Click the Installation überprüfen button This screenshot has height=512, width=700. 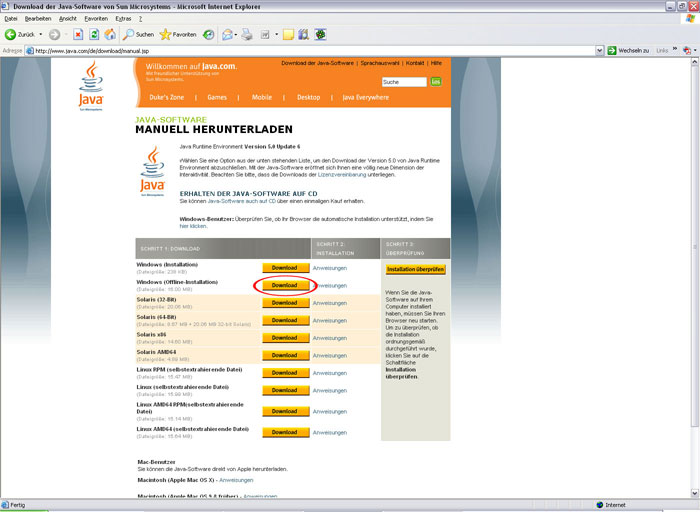pos(416,269)
